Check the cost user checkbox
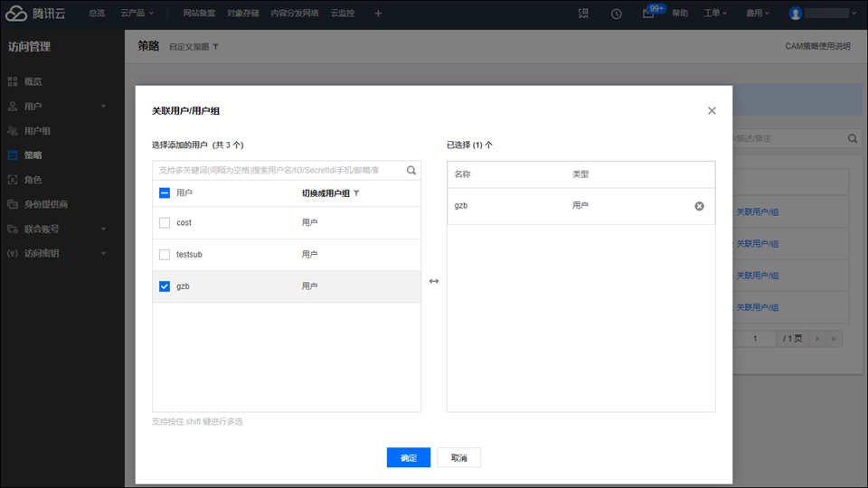This screenshot has height=488, width=868. pos(165,222)
